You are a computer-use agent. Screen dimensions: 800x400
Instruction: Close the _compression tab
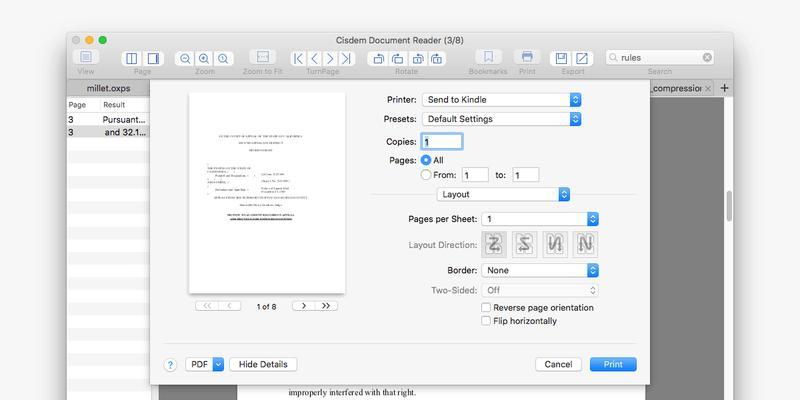coord(708,88)
